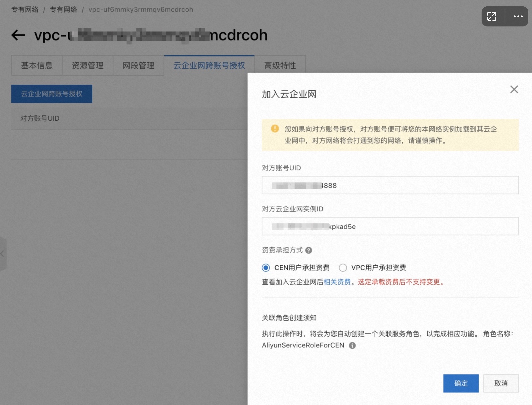
Task: Open the 资源管理 tab
Action: tap(88, 65)
